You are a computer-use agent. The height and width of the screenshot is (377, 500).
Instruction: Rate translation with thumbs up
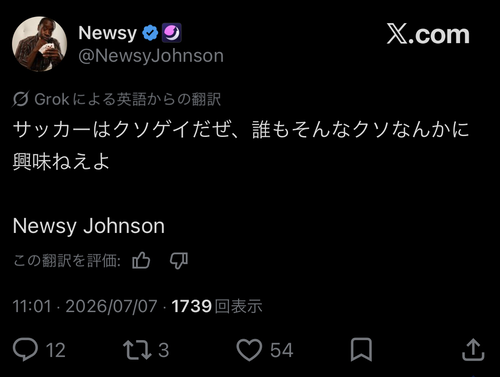(x=141, y=260)
